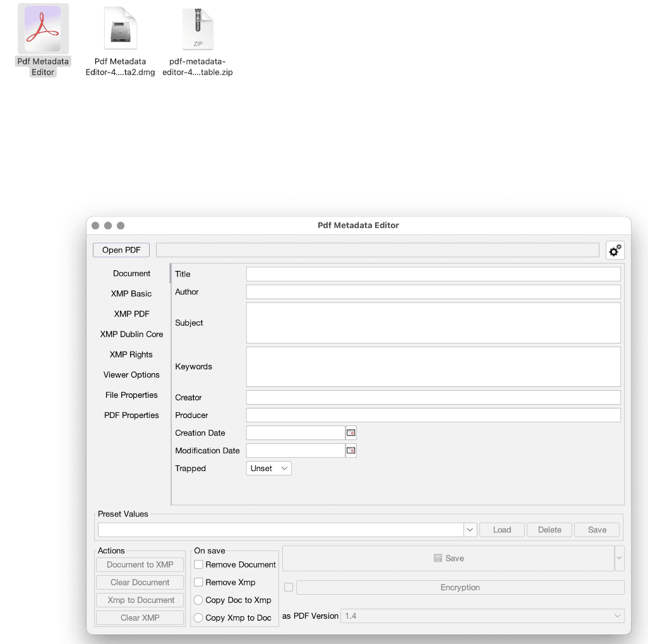Select the Pdf Metadata Editor dmg file icon

[x=120, y=28]
